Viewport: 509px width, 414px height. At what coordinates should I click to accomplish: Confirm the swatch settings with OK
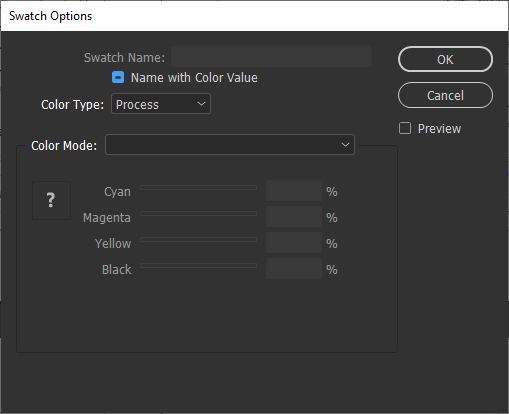[445, 59]
